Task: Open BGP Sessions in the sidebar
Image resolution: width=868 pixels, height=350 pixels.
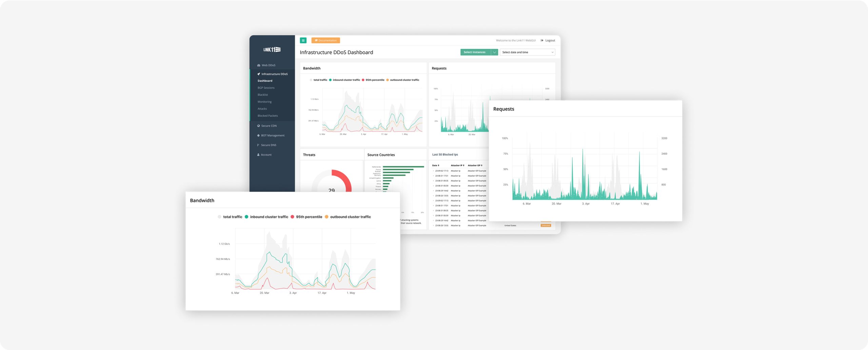Action: [266, 88]
